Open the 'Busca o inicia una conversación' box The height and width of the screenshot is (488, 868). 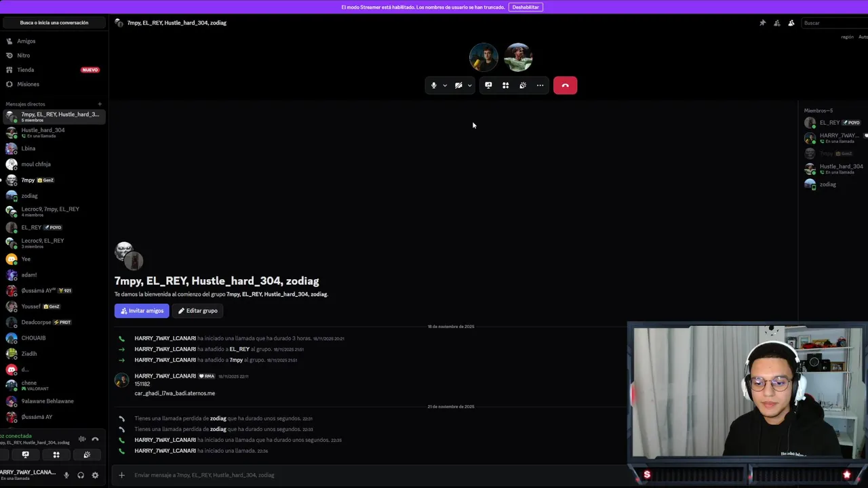(x=54, y=22)
